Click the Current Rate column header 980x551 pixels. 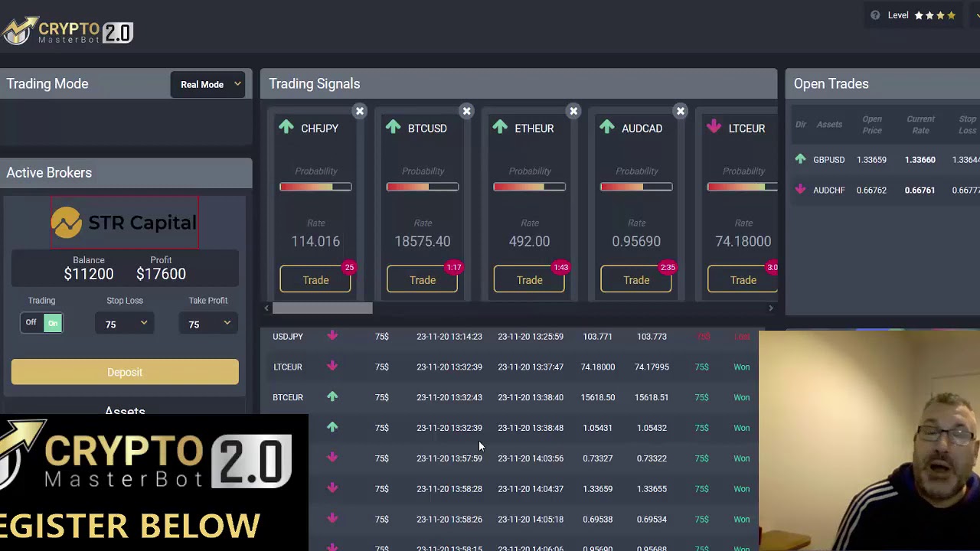(920, 125)
